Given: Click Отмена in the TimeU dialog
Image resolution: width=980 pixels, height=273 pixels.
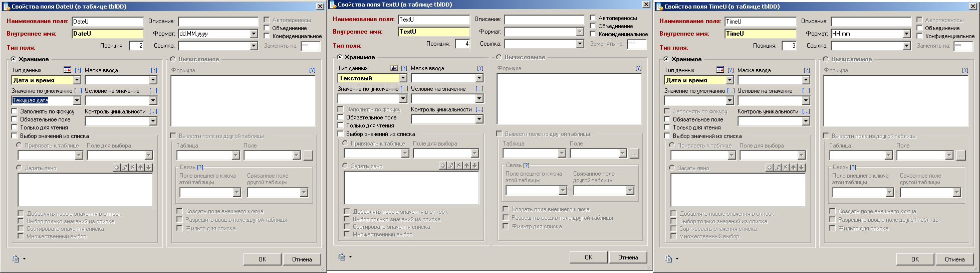Looking at the screenshot, I should click(x=954, y=259).
